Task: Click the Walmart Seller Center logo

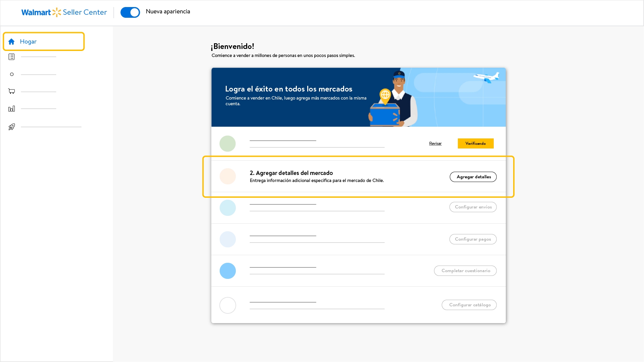Action: (64, 12)
